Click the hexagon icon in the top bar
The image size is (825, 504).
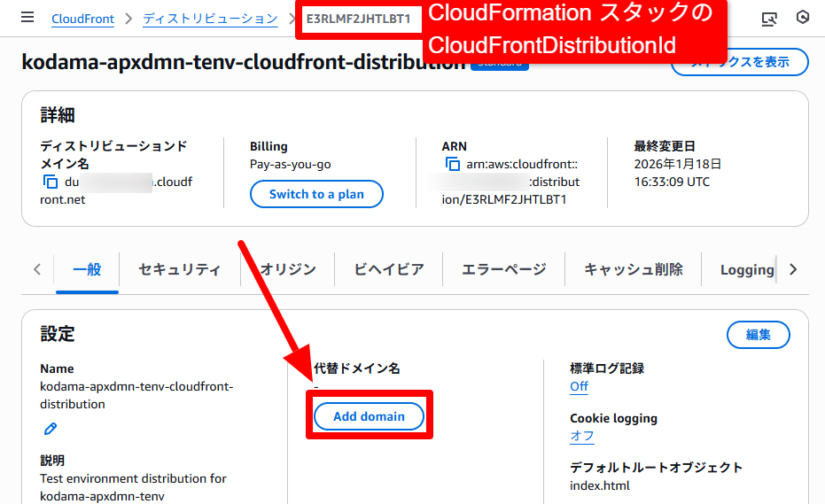point(803,18)
